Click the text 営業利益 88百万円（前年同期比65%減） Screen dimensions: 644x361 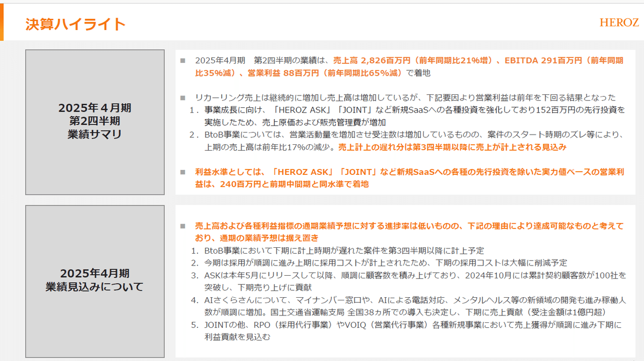[x=325, y=72]
